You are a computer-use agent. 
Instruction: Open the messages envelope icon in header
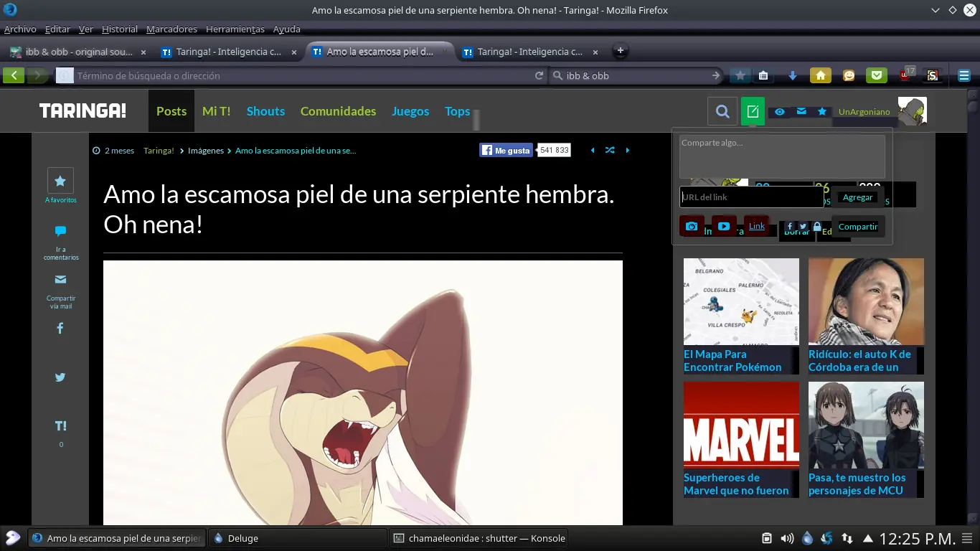[x=801, y=111]
